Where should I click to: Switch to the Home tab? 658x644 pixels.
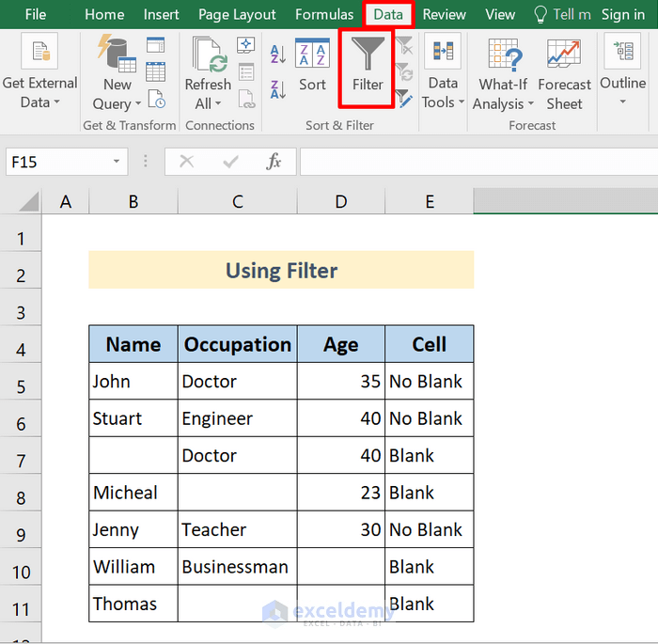coord(104,15)
